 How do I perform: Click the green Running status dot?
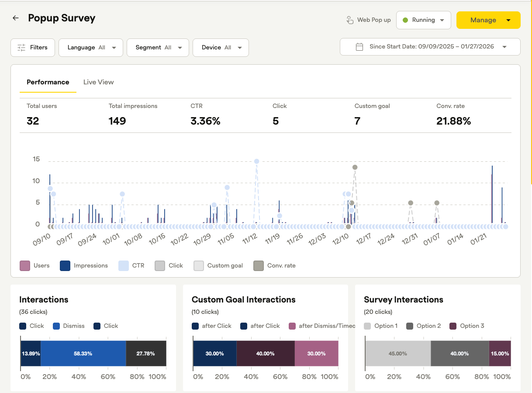[405, 20]
